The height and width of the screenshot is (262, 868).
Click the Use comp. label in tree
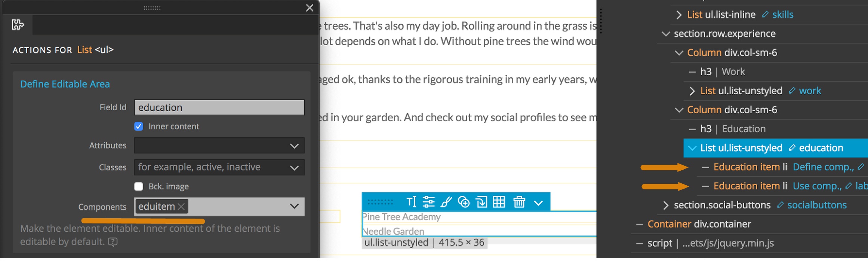[x=817, y=186]
